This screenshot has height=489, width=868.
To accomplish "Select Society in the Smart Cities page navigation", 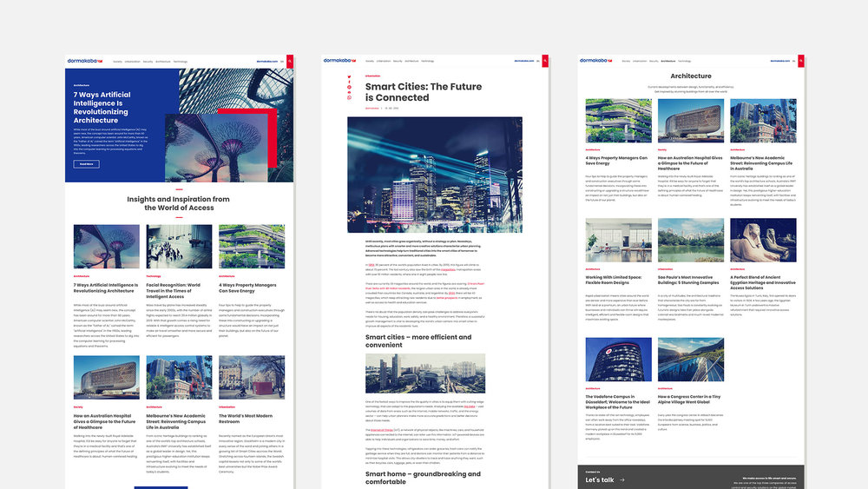I will click(370, 61).
